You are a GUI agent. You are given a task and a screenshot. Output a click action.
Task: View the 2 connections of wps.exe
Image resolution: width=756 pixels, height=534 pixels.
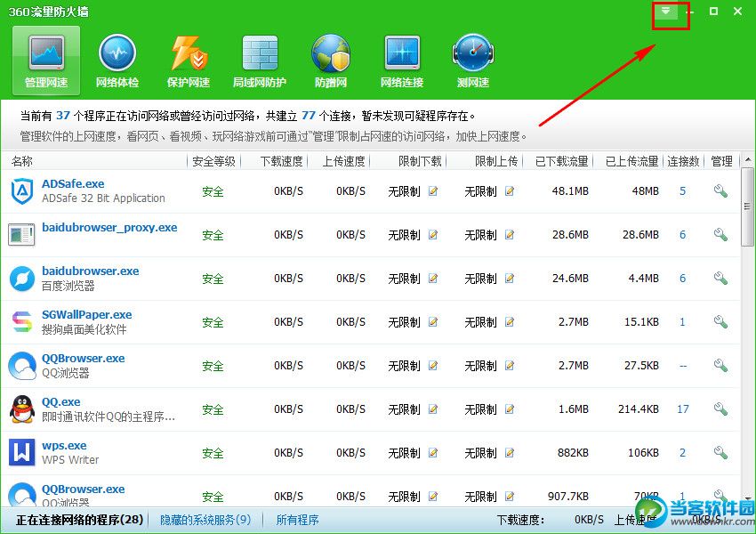pyautogui.click(x=683, y=452)
